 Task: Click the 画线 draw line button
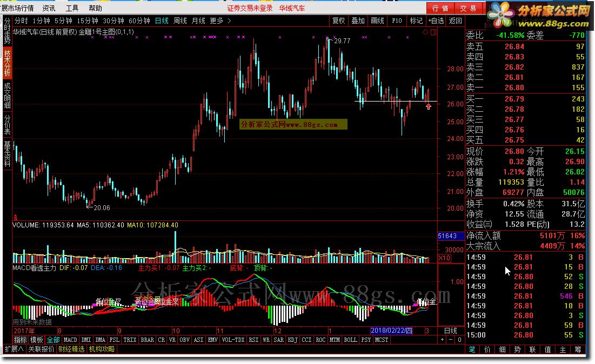[x=377, y=21]
